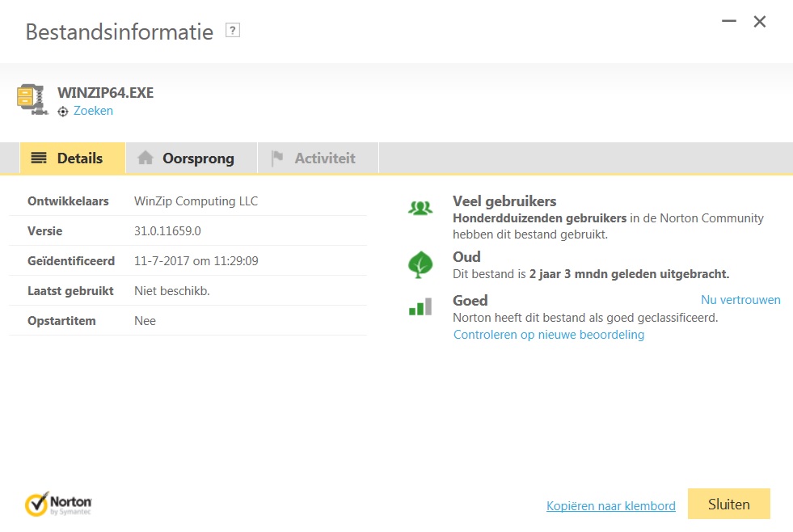This screenshot has width=793, height=532.
Task: Minimize the Bestandsinformatie window
Action: 728,23
